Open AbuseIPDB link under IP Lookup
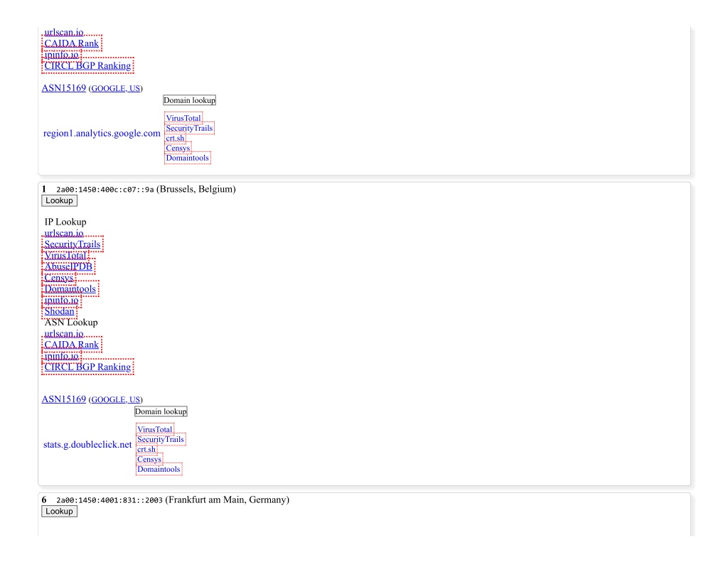Screen dimensions: 728x562 [68, 266]
